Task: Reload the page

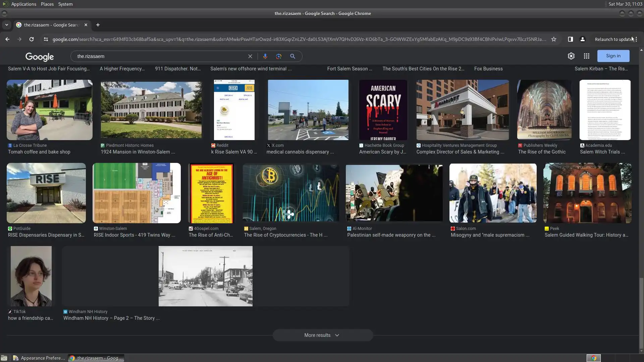Action: [x=32, y=39]
